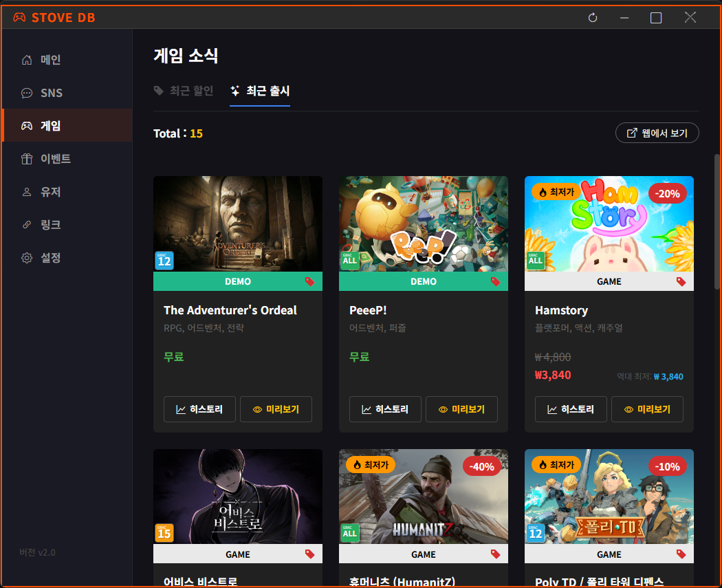Click tag icon on 어비스 비스트로 card

click(309, 554)
